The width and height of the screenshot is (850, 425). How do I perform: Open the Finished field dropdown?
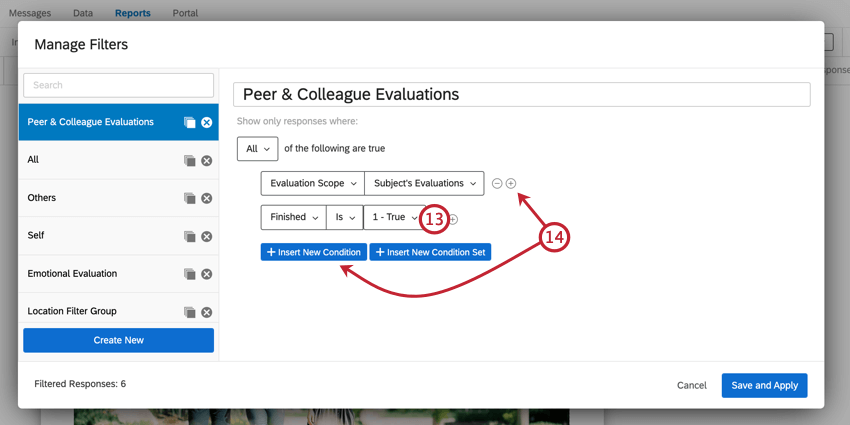[x=293, y=218]
